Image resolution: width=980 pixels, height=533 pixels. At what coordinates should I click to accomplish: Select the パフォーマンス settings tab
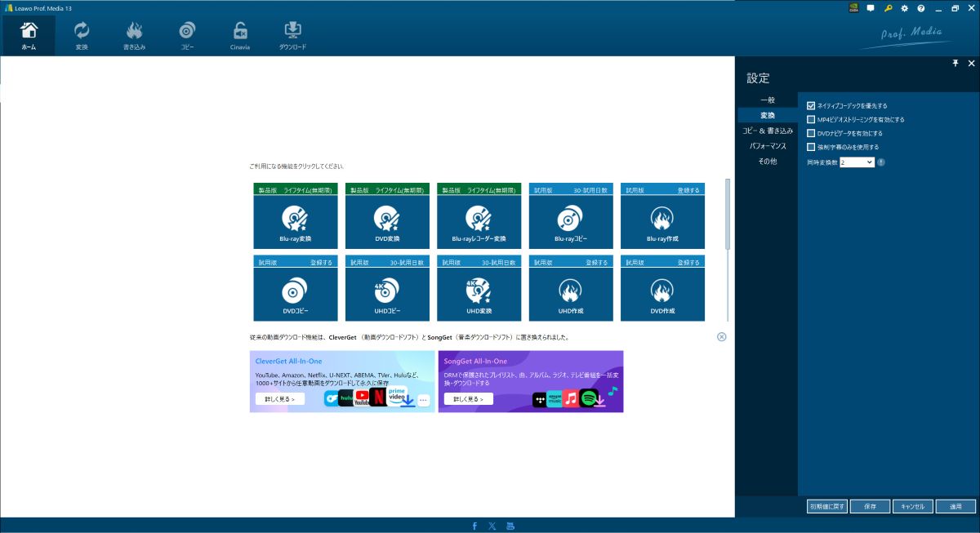(x=767, y=146)
